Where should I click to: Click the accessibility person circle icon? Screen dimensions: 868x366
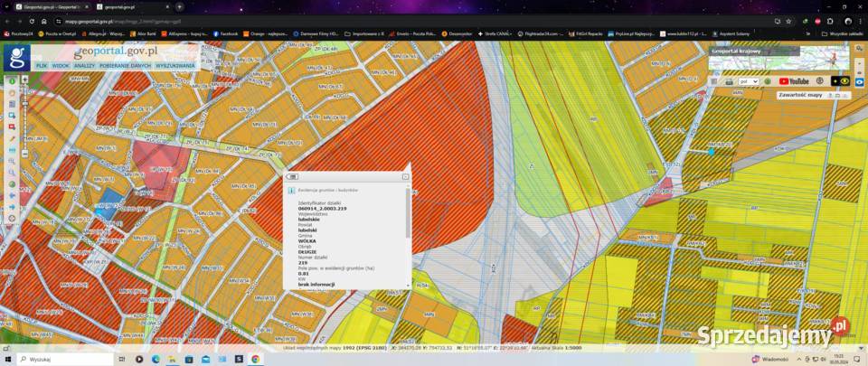click(x=820, y=81)
